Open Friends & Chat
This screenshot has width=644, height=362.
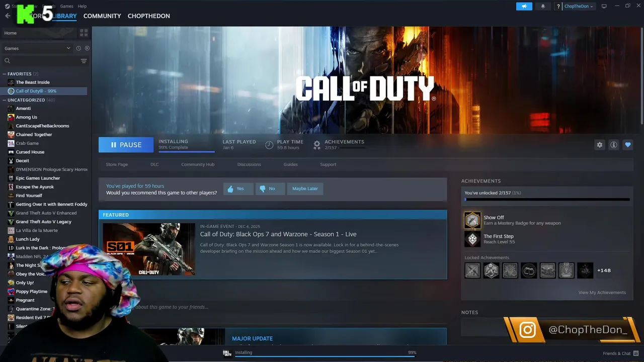pos(621,353)
